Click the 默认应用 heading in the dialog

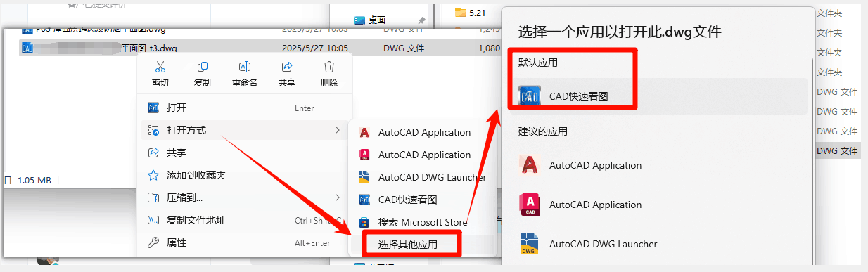coord(538,63)
